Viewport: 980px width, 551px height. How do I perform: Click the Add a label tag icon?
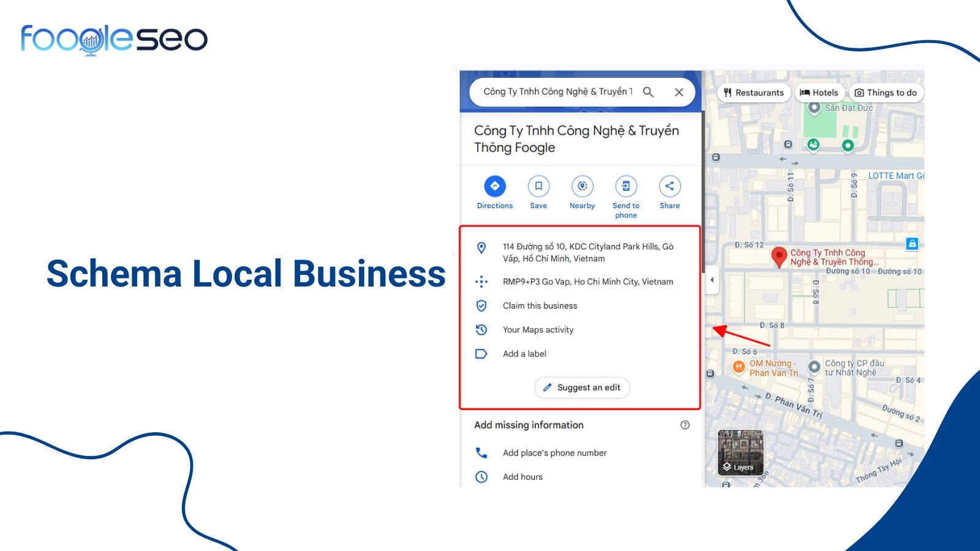click(x=481, y=354)
